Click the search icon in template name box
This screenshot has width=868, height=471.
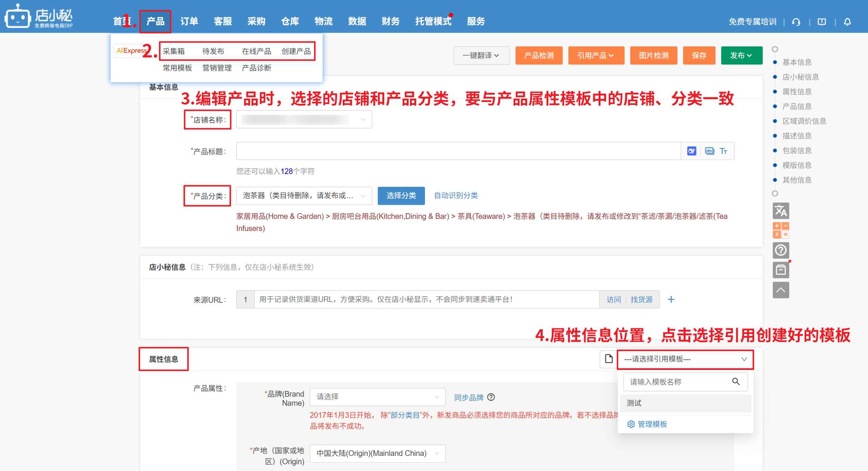click(x=736, y=382)
